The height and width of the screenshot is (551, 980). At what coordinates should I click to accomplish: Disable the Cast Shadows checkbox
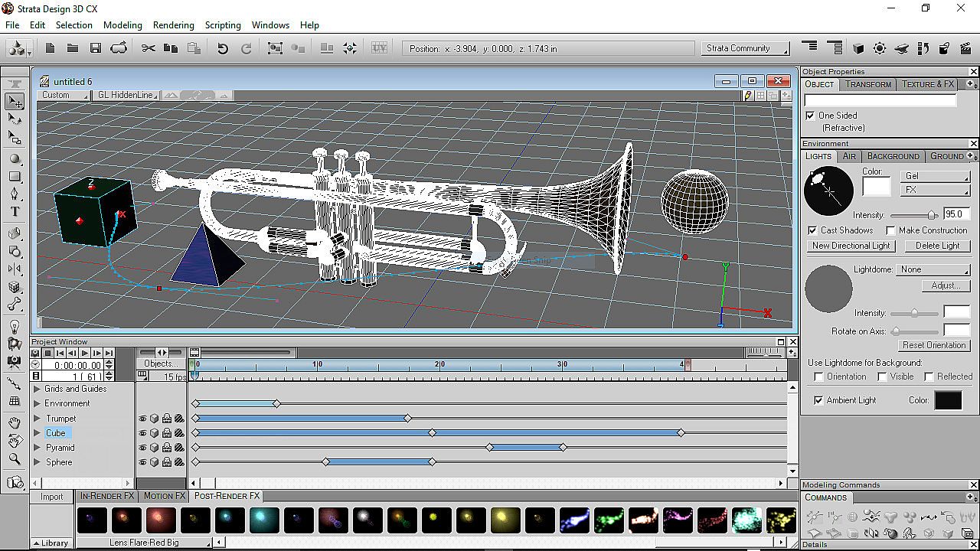tap(812, 230)
